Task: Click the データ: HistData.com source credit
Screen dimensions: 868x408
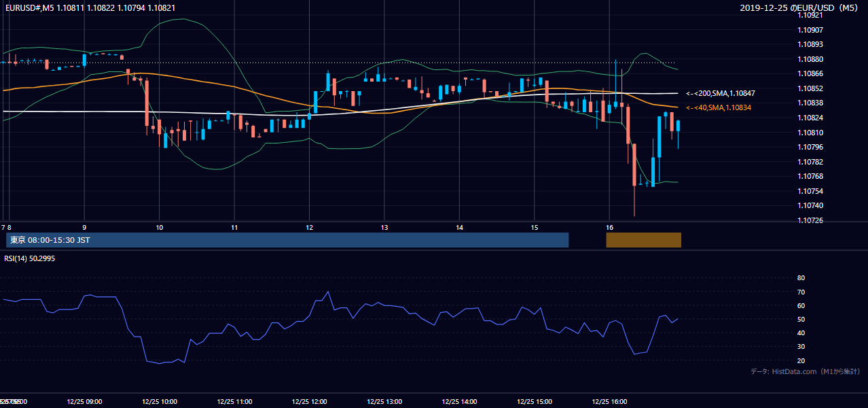Action: coord(805,372)
